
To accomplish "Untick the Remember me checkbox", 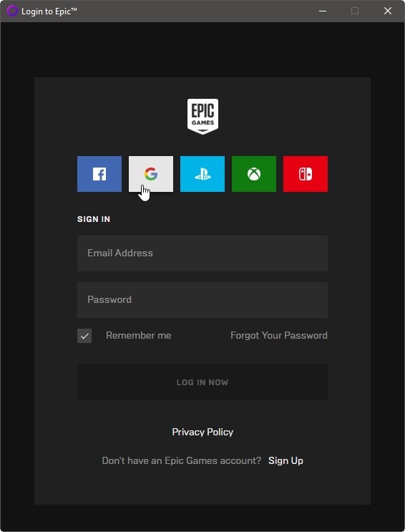I will 84,336.
